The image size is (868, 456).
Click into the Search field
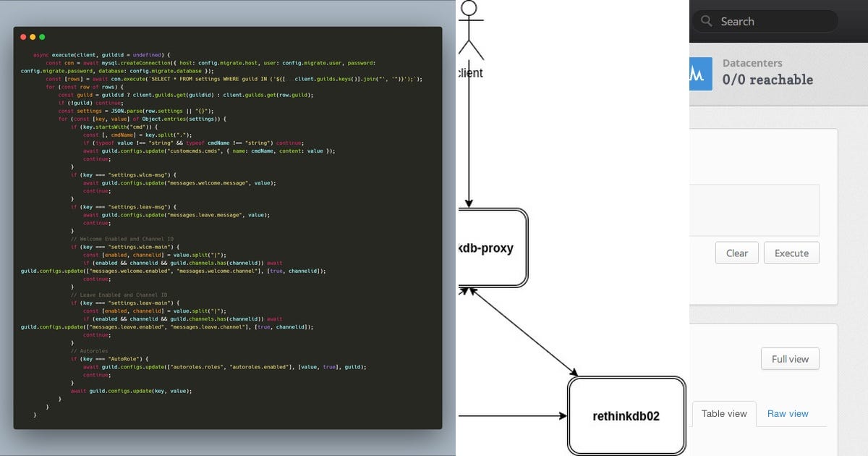pyautogui.click(x=767, y=21)
